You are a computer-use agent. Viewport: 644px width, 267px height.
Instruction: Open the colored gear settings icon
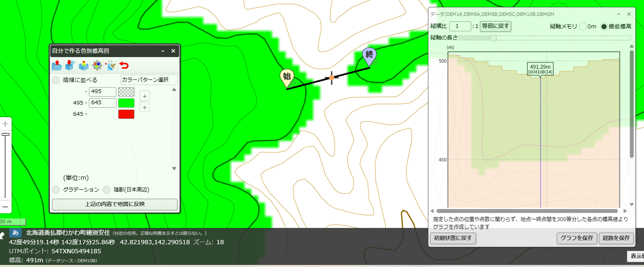tap(97, 65)
